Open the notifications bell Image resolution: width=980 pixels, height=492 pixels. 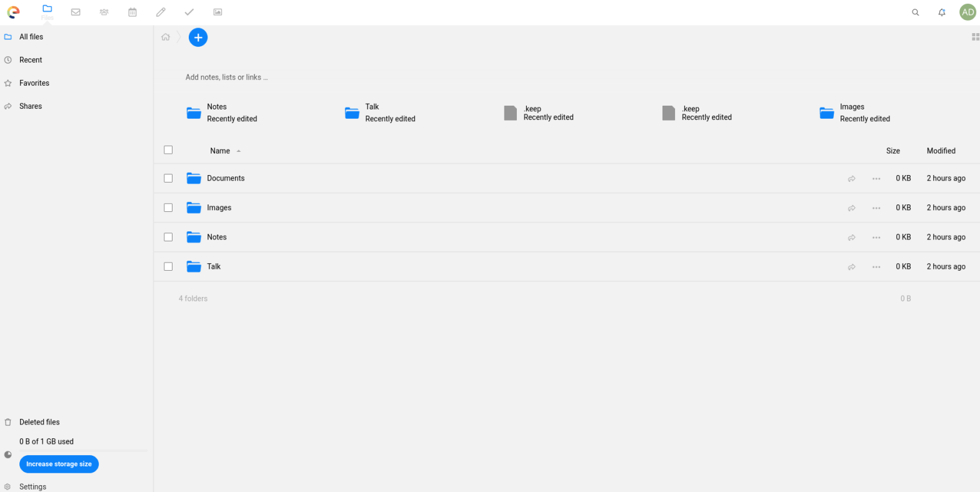[942, 12]
